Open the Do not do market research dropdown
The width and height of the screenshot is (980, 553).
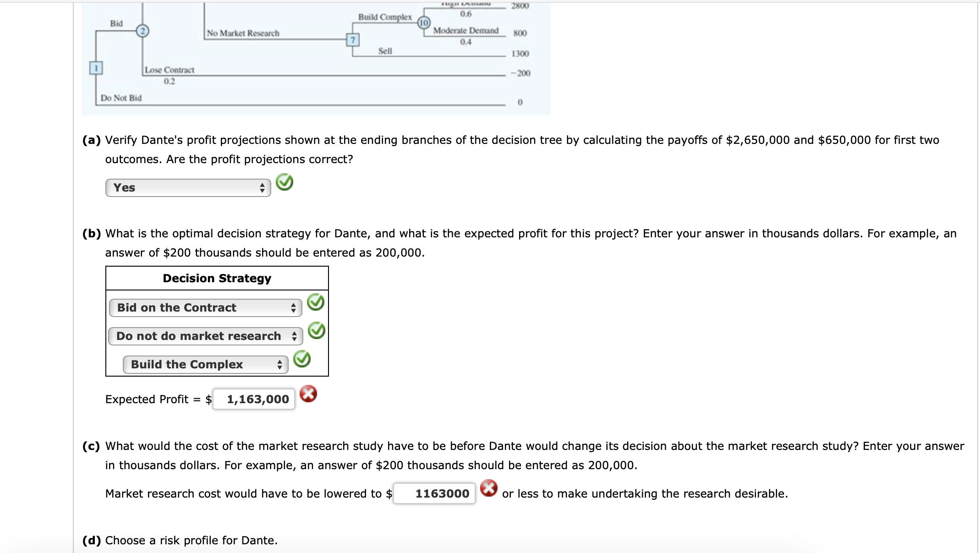coord(205,336)
